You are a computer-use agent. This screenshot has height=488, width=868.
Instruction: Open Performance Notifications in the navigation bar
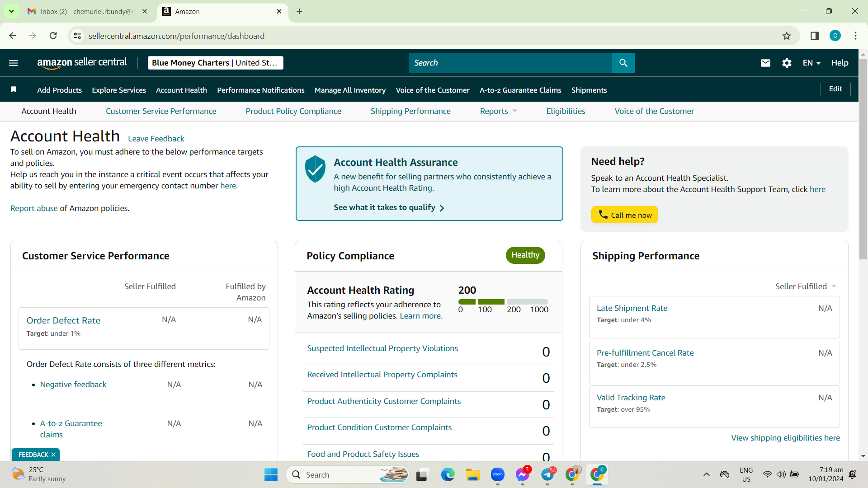click(261, 90)
